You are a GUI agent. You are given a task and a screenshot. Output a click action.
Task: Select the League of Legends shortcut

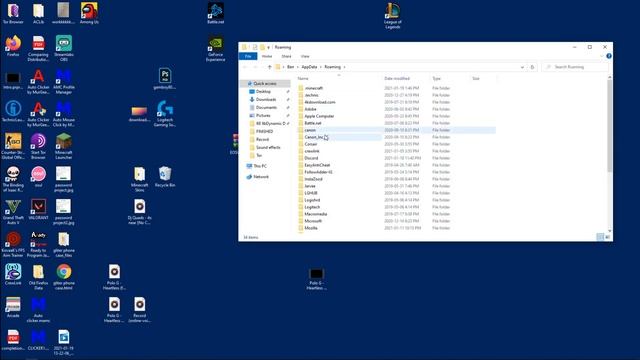tap(393, 16)
